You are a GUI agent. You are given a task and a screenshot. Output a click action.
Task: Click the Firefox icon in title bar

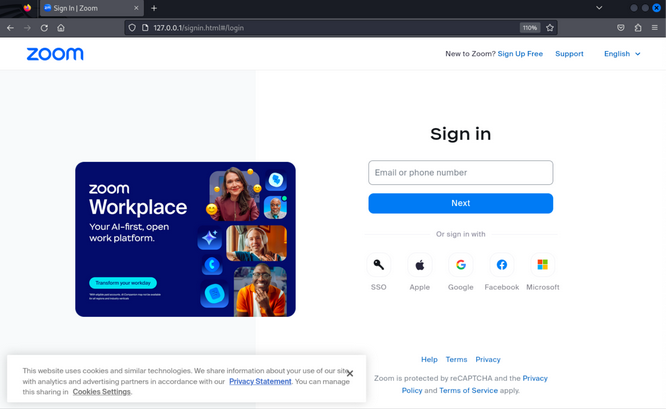[x=27, y=8]
